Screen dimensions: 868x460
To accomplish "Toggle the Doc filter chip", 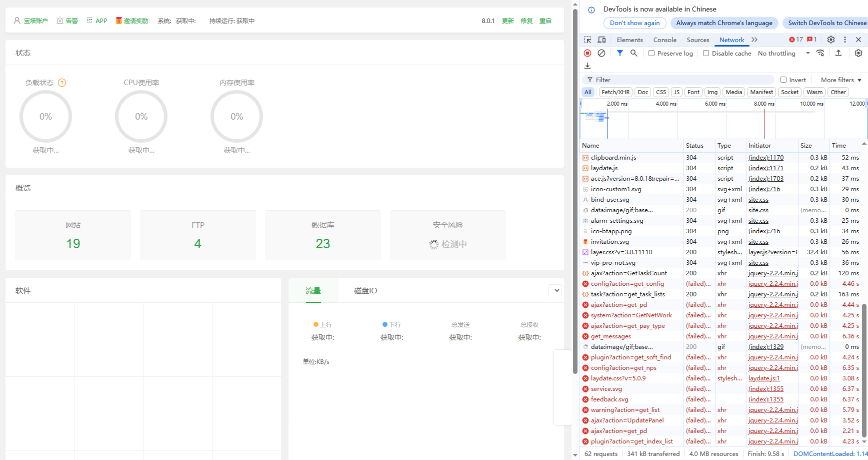I will point(643,92).
